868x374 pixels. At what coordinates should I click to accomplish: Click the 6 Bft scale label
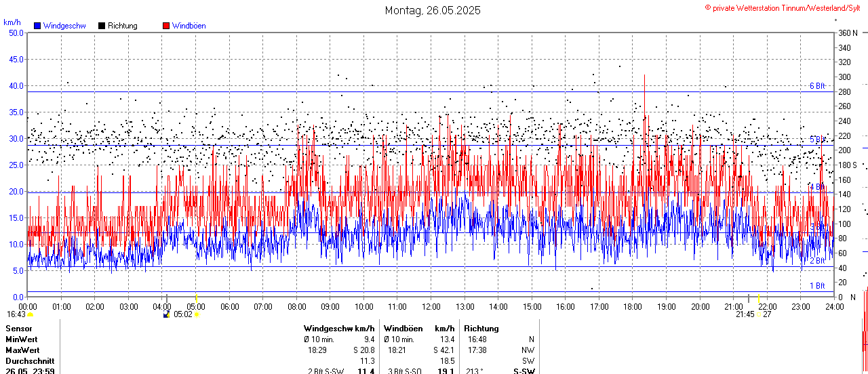[x=817, y=86]
